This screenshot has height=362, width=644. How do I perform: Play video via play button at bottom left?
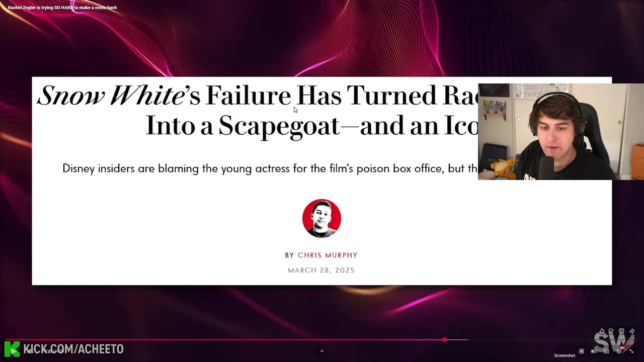point(14,351)
